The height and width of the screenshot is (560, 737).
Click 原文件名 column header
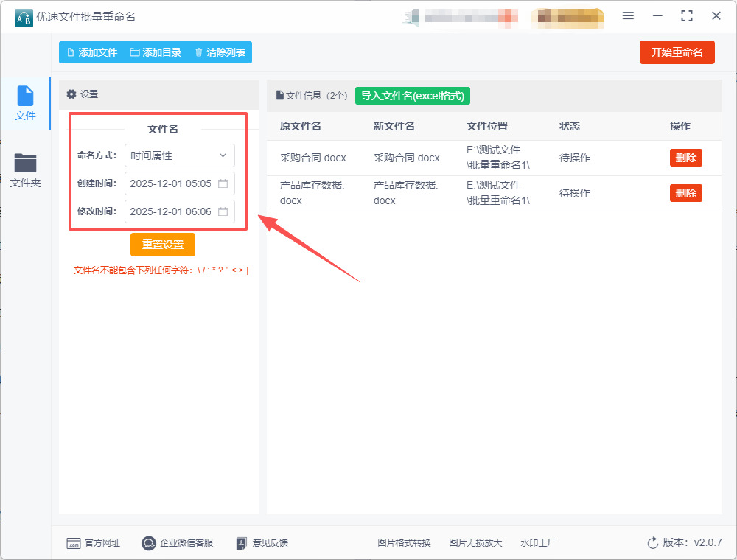coord(301,126)
